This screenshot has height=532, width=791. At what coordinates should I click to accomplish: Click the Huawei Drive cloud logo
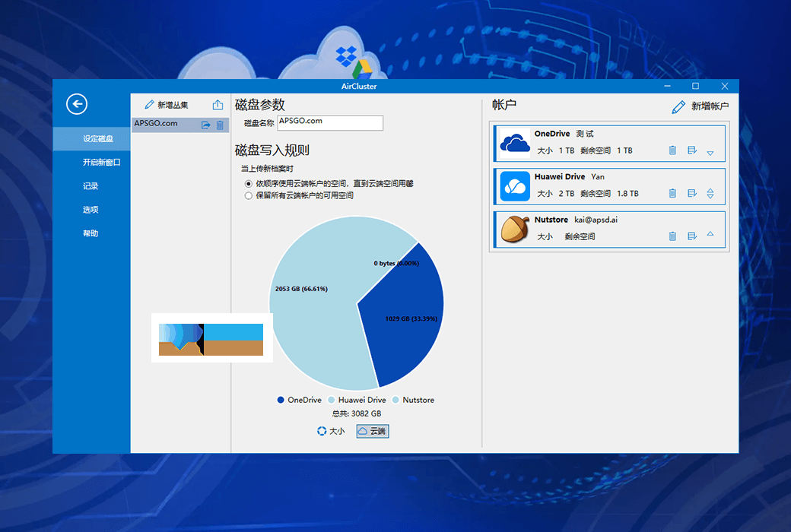click(515, 186)
